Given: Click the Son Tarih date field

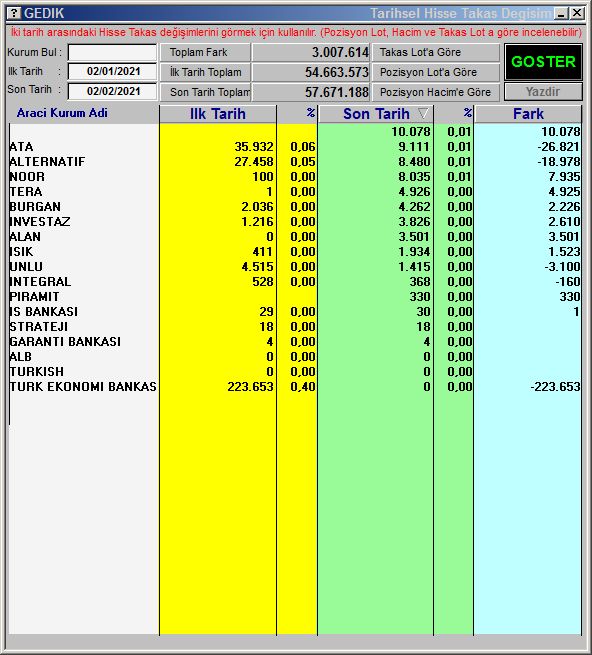Looking at the screenshot, I should pyautogui.click(x=112, y=91).
